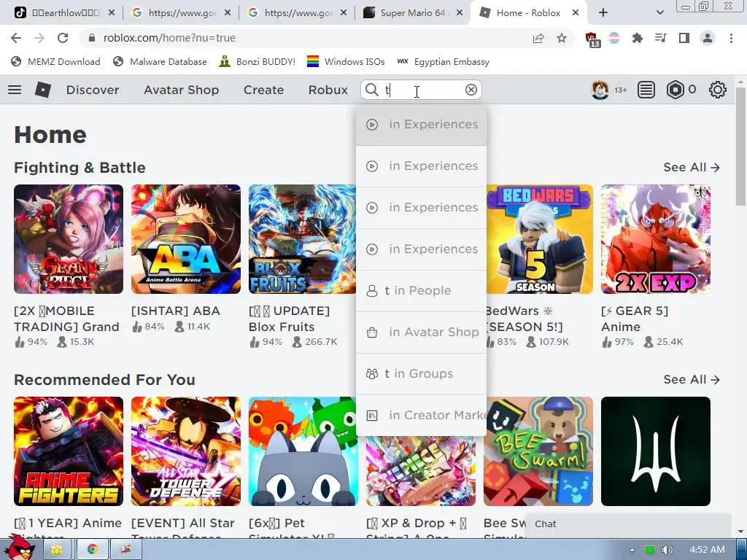
Task: Open the All Star Tower Defense thumbnail
Action: coord(186,451)
